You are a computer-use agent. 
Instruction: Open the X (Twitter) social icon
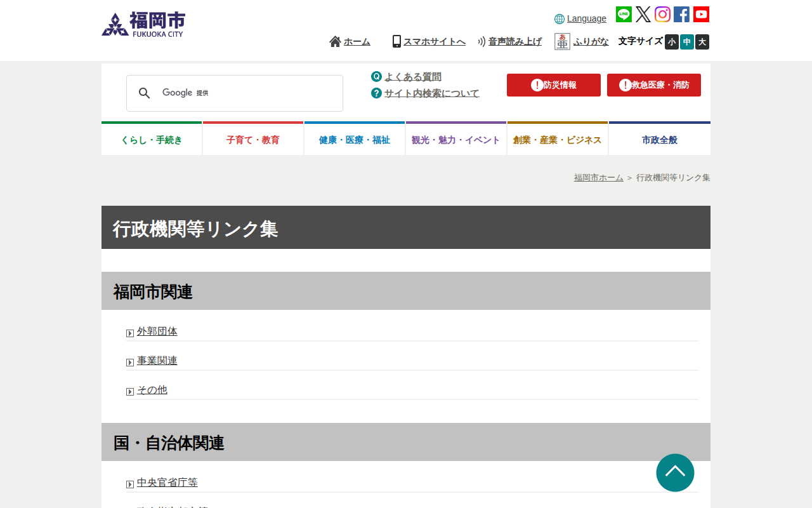point(643,14)
